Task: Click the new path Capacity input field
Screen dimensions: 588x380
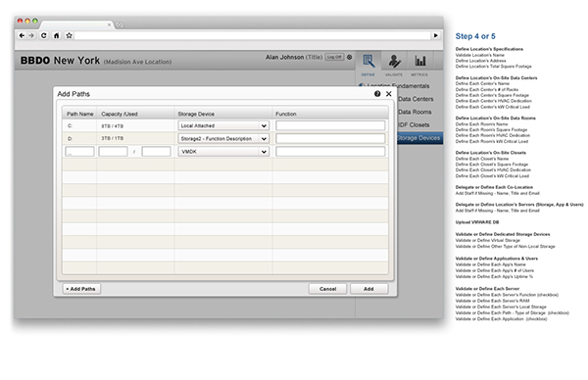Action: (113, 152)
